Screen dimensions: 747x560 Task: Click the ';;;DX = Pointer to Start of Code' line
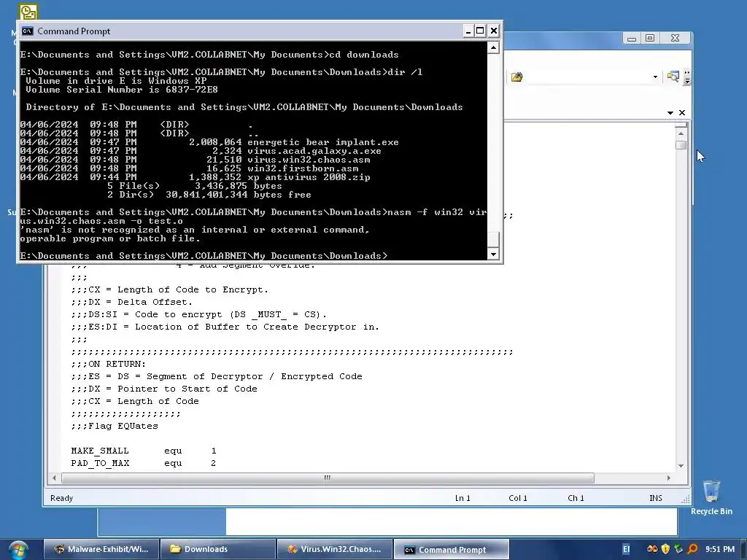(164, 389)
